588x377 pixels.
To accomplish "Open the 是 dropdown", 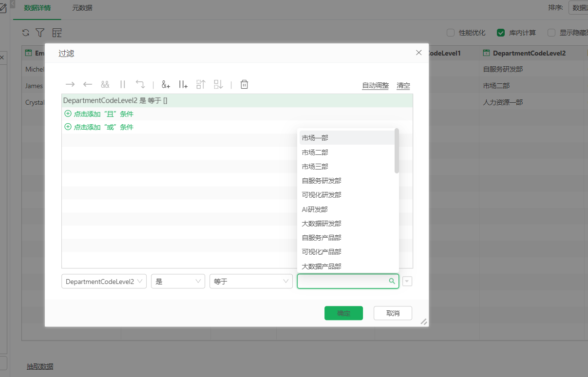I will click(178, 282).
